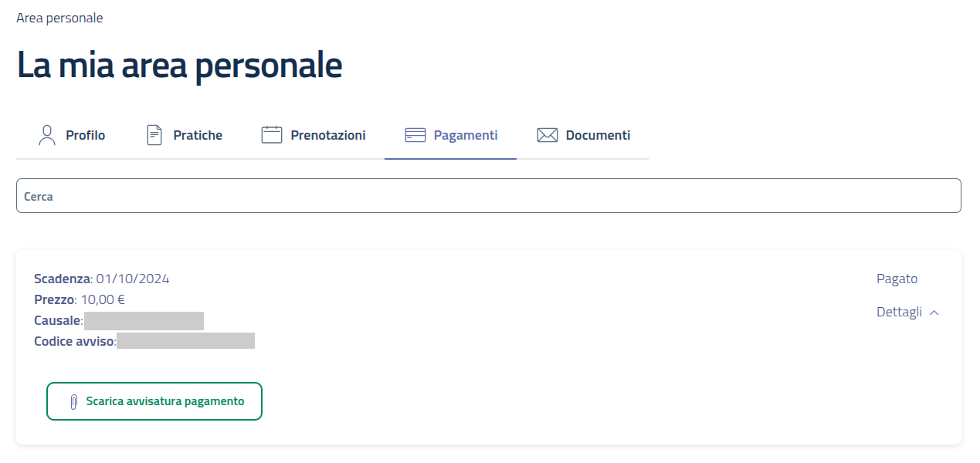
Task: Click the Dettagli text link
Action: pos(899,313)
